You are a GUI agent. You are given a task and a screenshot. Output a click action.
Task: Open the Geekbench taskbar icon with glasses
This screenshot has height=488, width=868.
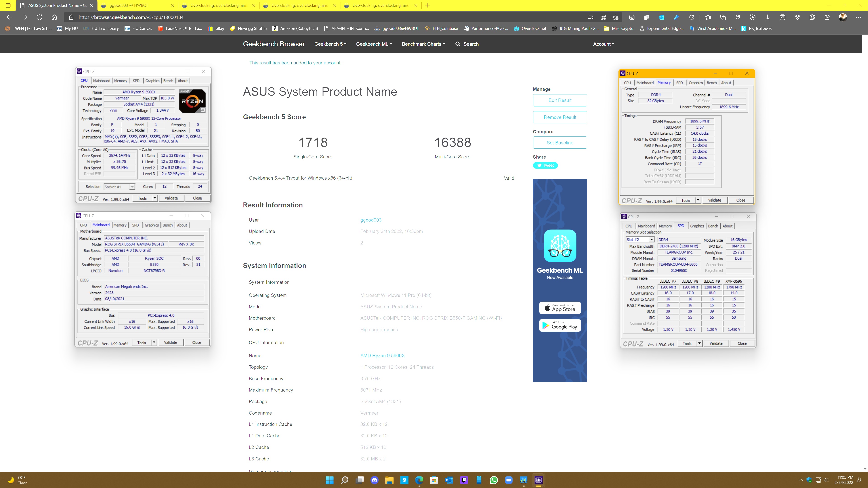tap(524, 480)
